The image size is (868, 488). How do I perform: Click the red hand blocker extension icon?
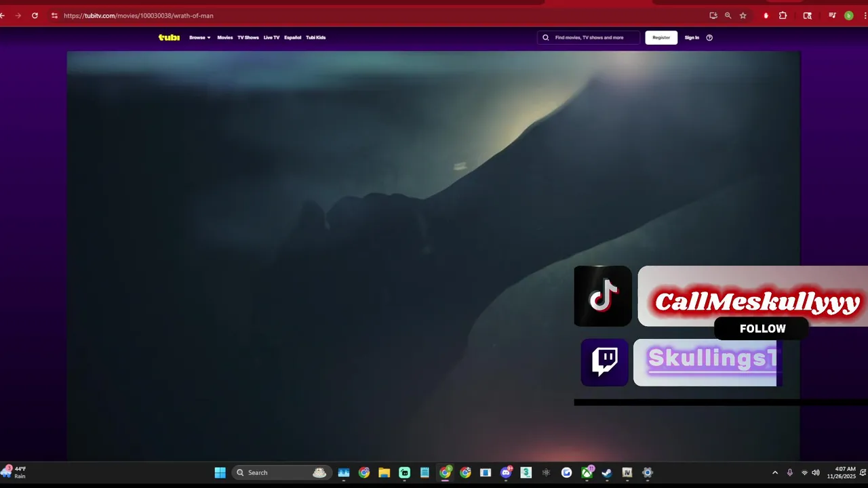[x=766, y=16]
